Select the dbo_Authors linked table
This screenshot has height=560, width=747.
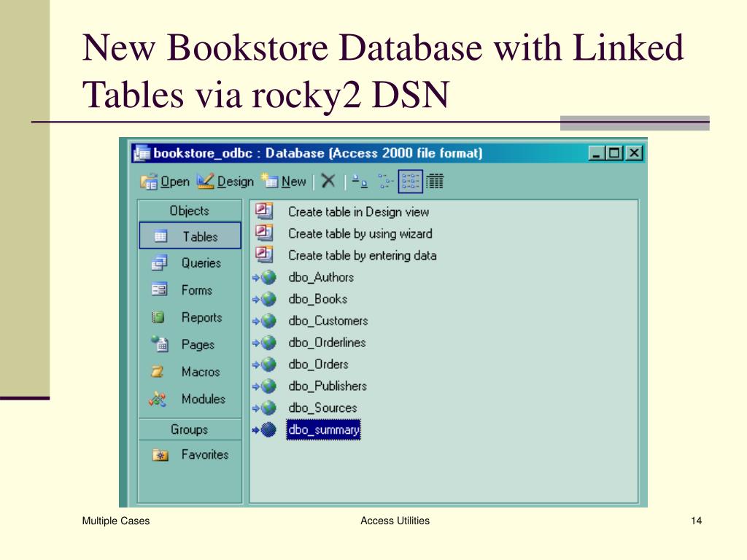tap(321, 277)
